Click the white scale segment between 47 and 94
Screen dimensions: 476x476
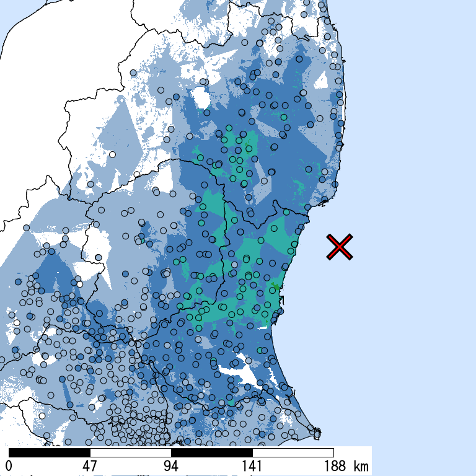(x=130, y=452)
